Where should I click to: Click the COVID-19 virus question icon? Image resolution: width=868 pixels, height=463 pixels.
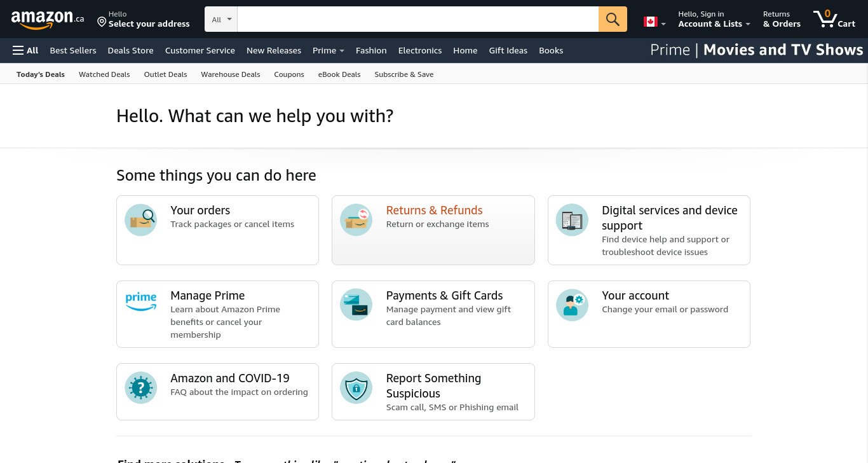[x=140, y=388]
